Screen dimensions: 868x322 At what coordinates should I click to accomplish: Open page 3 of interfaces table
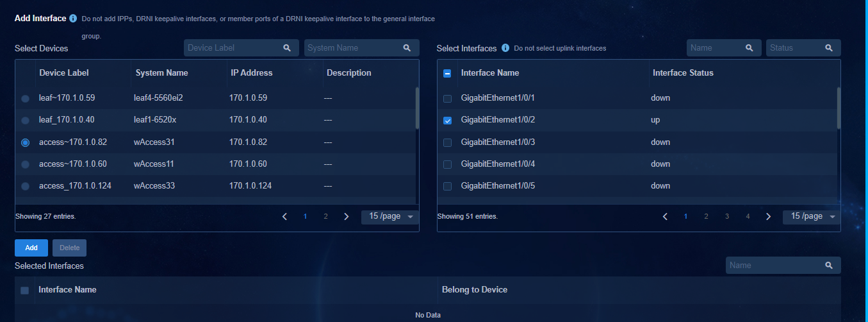pyautogui.click(x=727, y=216)
